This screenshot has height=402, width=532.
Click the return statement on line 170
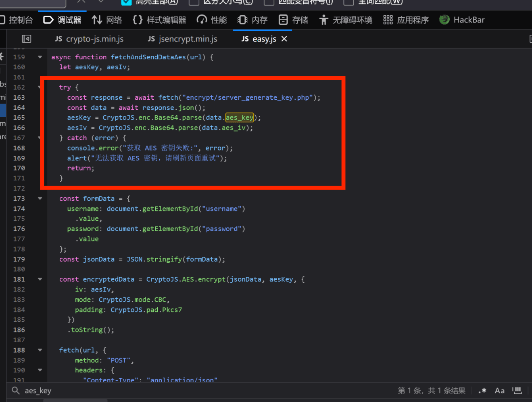pos(81,168)
